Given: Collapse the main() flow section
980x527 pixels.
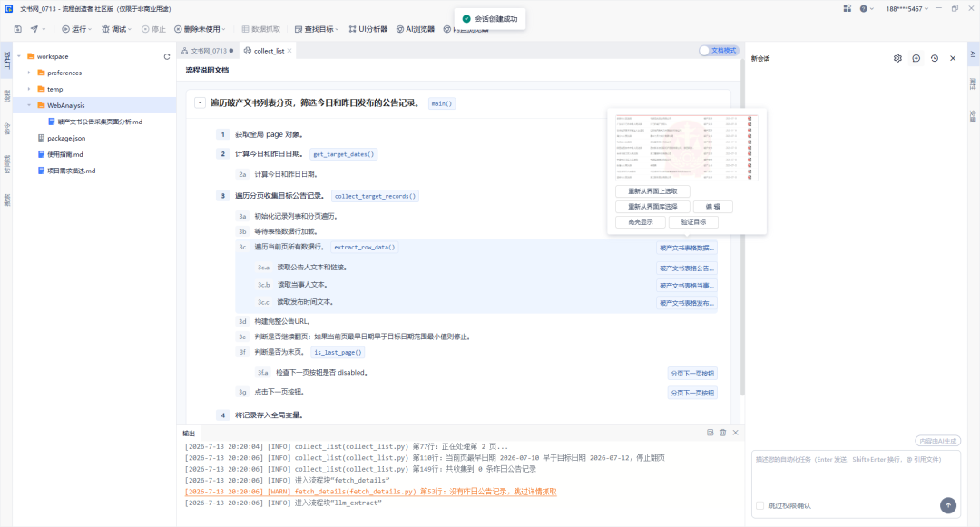Looking at the screenshot, I should 200,103.
